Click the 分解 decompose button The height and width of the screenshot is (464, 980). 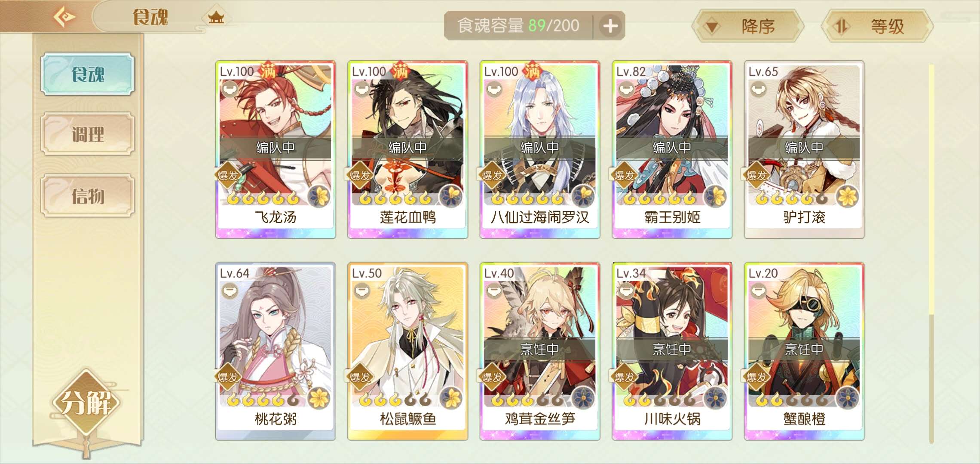[86, 403]
